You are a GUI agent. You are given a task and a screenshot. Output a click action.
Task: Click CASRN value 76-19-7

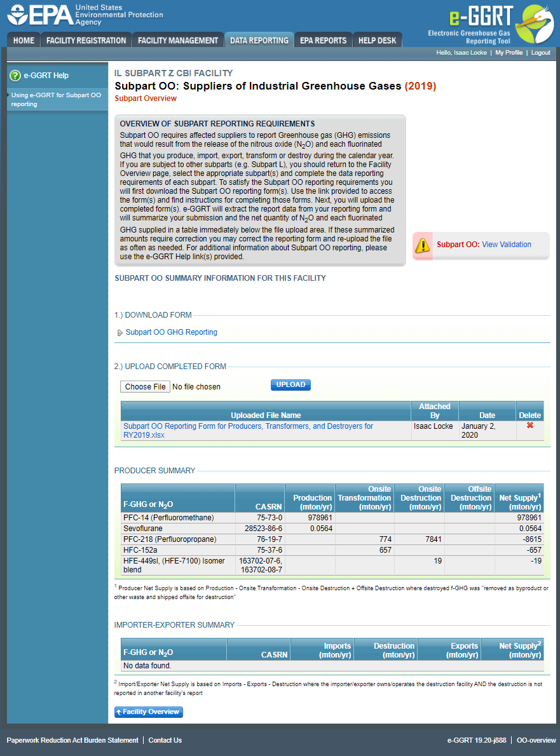270,539
